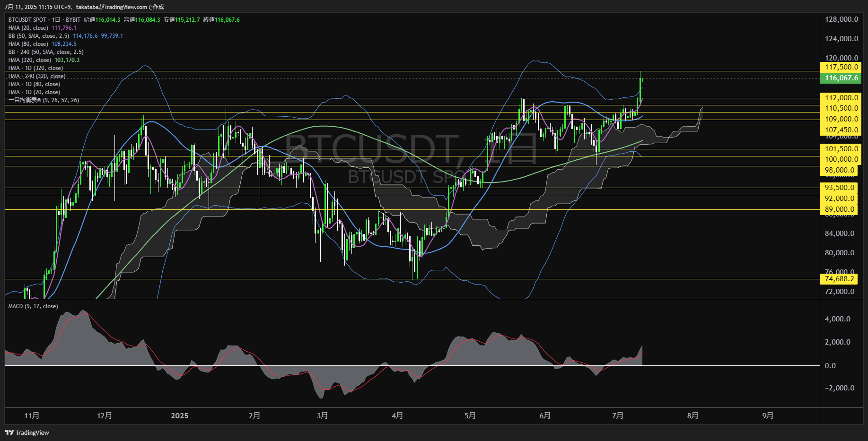Click the HMA · 240 (320, close) legend
Screen dimensions: 868x441
pos(37,76)
